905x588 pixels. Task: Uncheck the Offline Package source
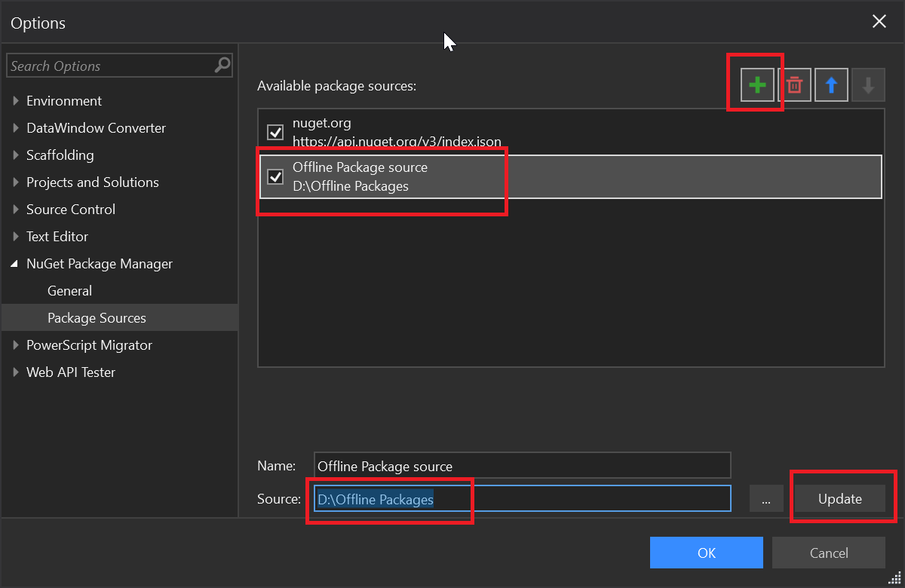pyautogui.click(x=275, y=176)
